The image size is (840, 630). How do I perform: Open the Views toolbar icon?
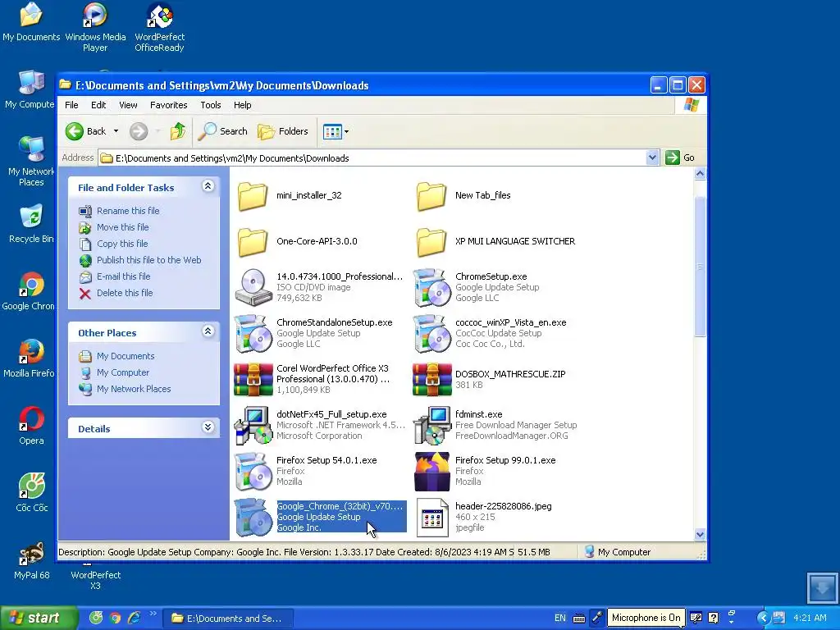point(332,131)
